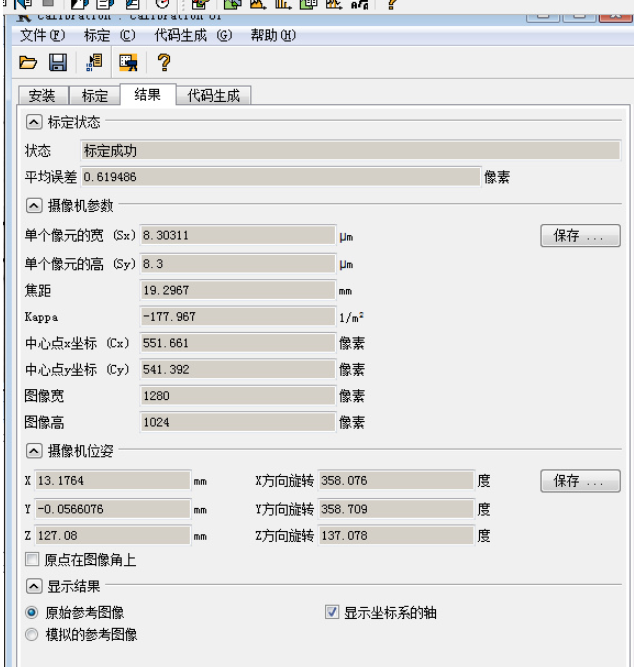Screen dimensions: 634x667
Task: Click the 图像宽 field showing 1280
Action: (x=238, y=396)
